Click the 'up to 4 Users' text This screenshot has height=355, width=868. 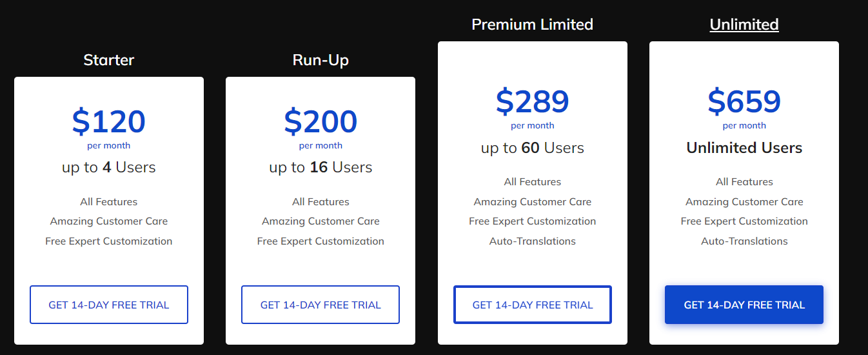(109, 167)
